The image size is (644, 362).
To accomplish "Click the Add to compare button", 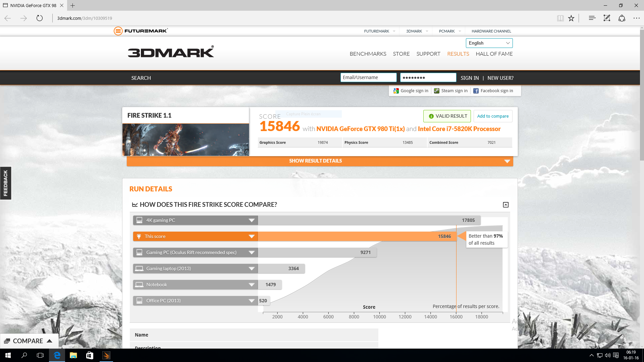I will point(493,116).
